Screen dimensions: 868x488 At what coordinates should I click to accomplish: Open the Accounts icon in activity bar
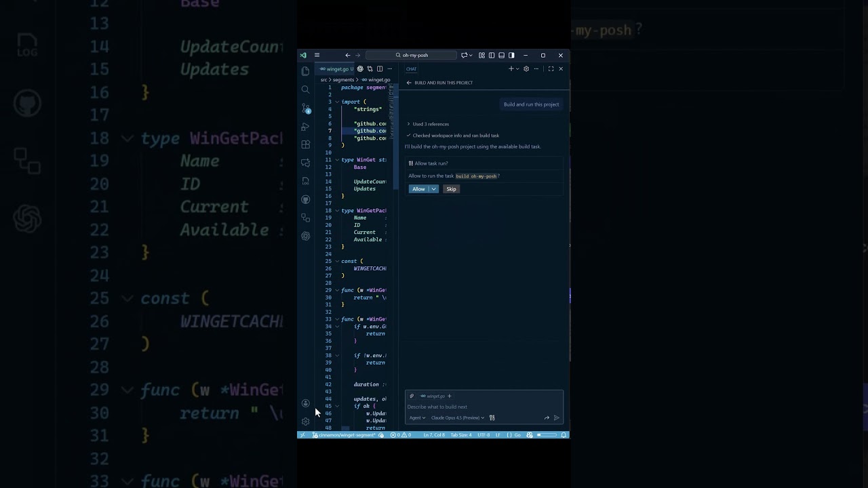305,403
